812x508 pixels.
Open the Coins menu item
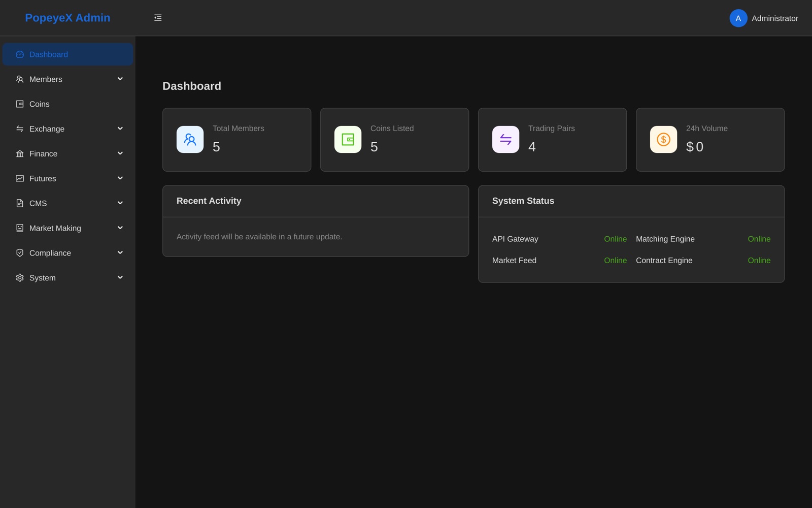[x=67, y=104]
